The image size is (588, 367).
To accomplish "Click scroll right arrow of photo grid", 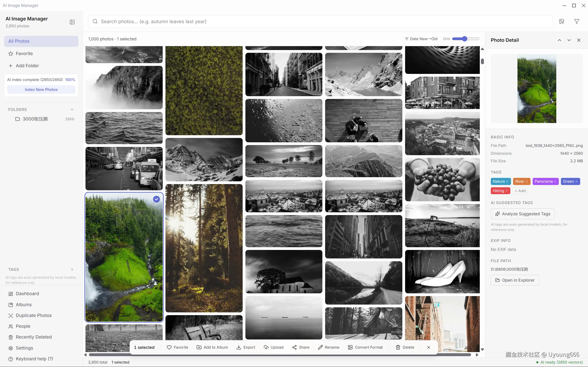I will pos(477,355).
